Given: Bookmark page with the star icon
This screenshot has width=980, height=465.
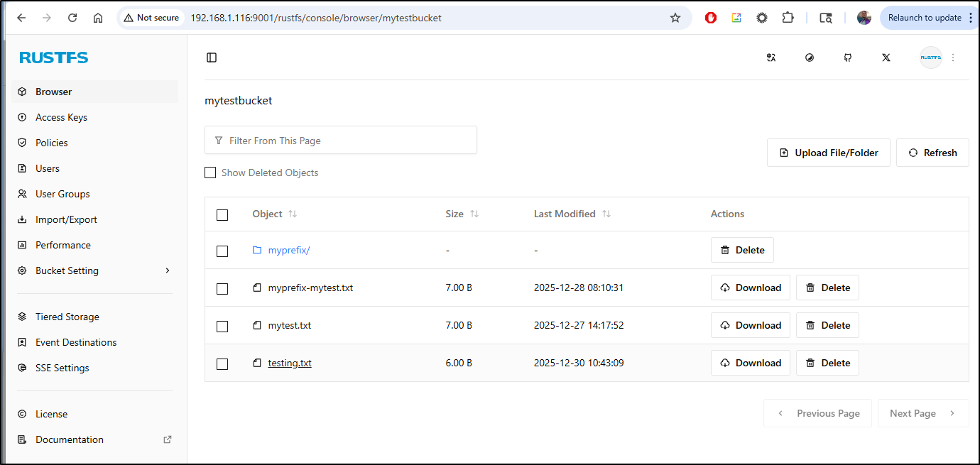Looking at the screenshot, I should (675, 18).
